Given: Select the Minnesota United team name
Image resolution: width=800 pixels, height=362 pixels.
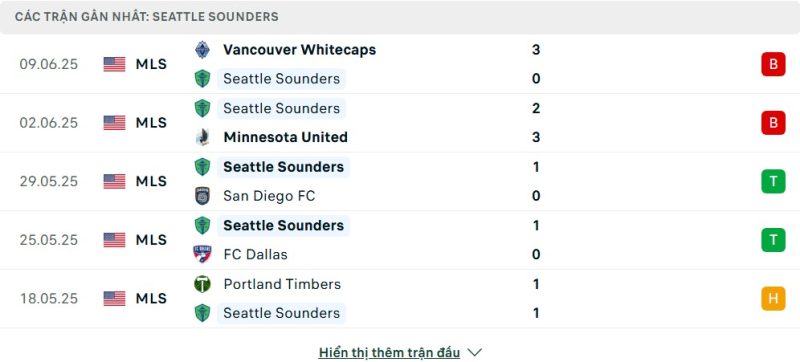Looking at the screenshot, I should click(286, 137).
